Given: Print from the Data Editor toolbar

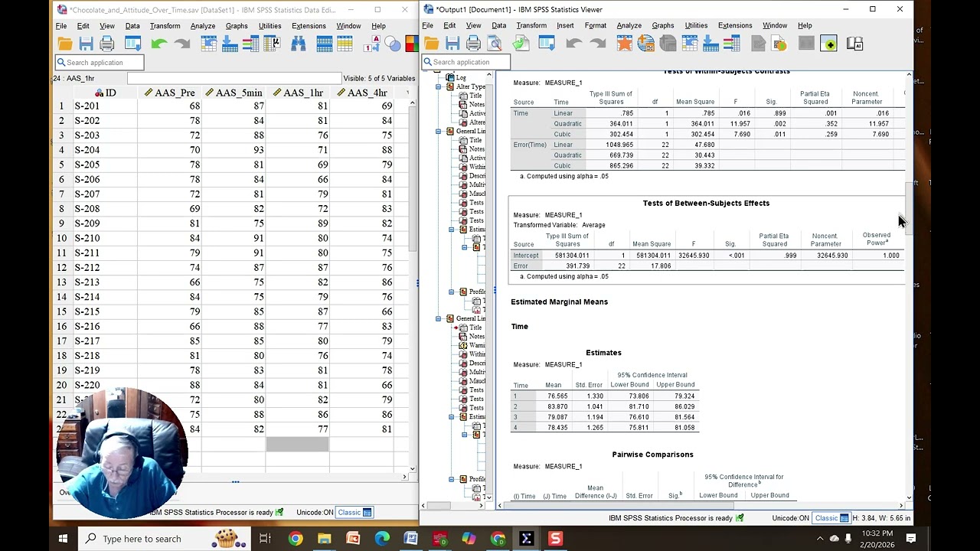Looking at the screenshot, I should (106, 44).
